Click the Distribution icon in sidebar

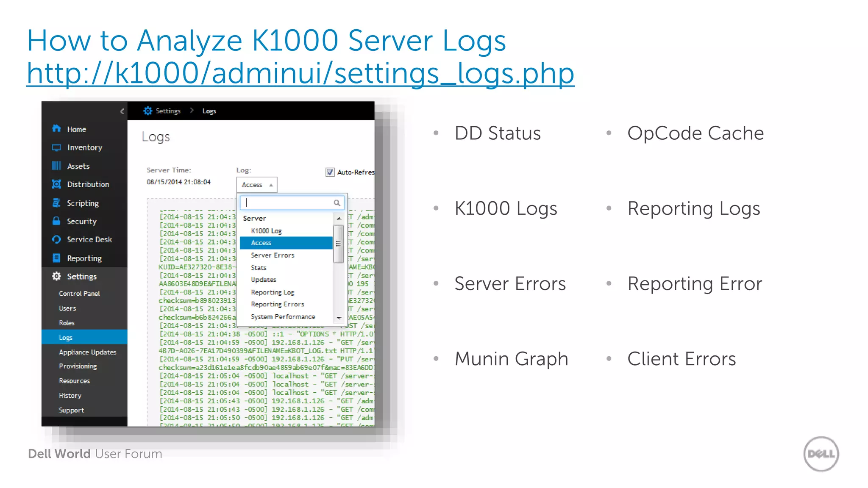[56, 184]
